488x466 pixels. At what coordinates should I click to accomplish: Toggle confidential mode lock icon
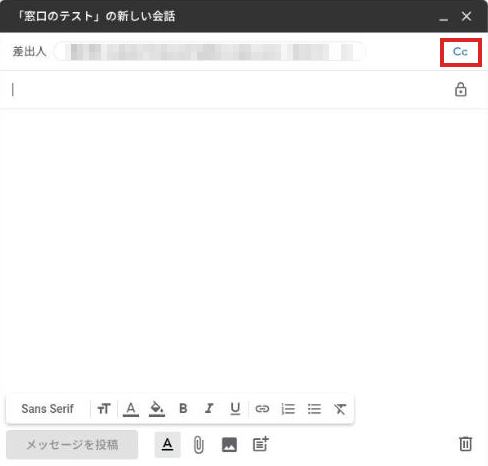461,89
